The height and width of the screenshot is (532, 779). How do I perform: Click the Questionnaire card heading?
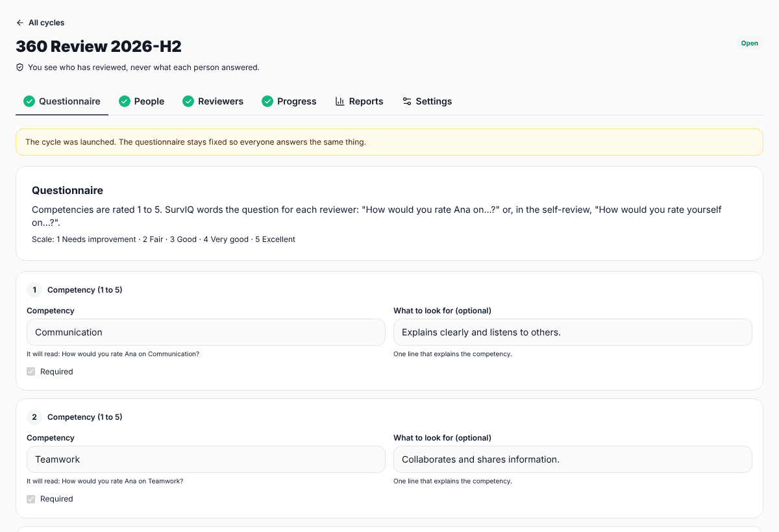[x=68, y=191]
